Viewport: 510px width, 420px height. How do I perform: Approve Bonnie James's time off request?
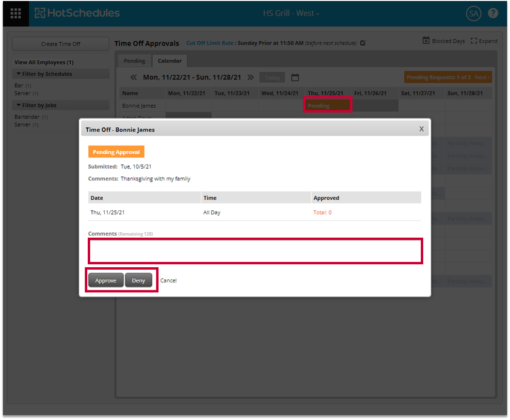[x=106, y=280]
